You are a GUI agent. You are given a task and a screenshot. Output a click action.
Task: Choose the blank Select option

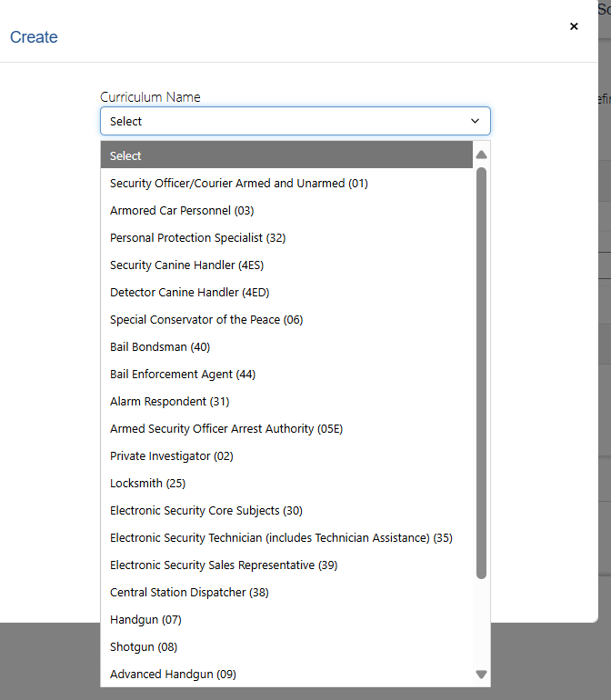(x=286, y=155)
